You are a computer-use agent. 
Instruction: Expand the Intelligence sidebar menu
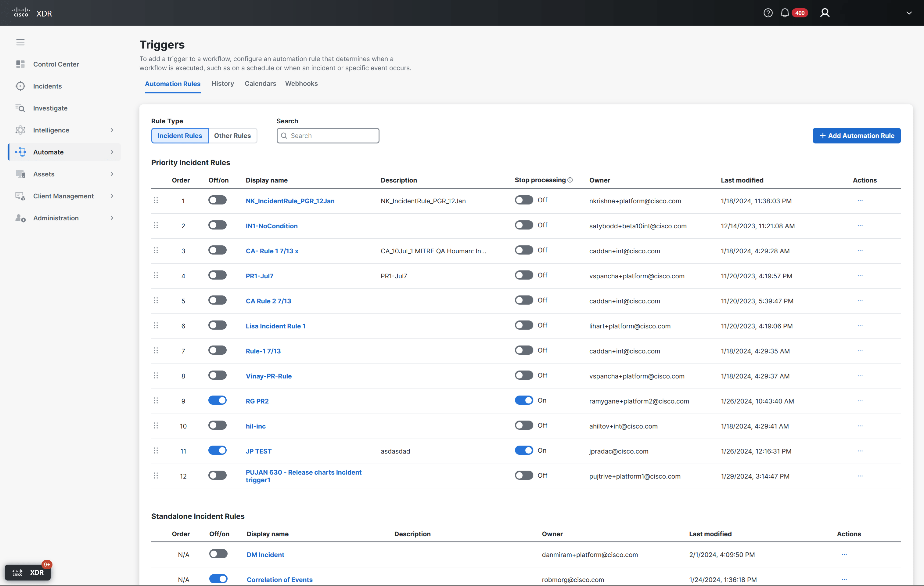tap(112, 130)
